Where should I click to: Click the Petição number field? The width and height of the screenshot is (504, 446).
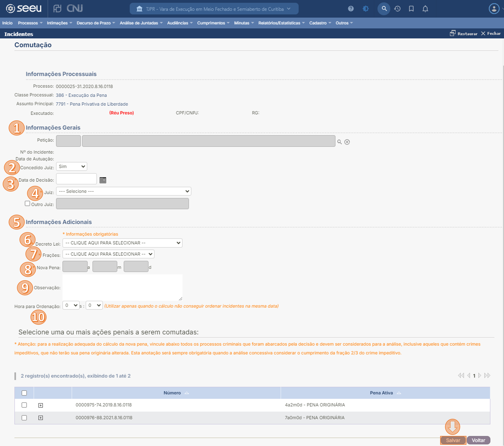[68, 141]
